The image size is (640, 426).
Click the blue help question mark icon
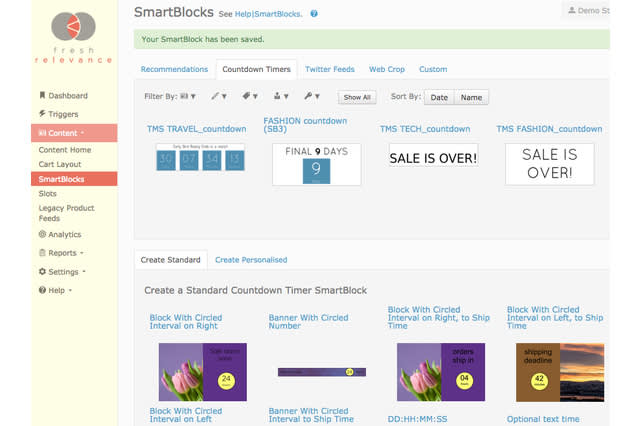click(314, 14)
